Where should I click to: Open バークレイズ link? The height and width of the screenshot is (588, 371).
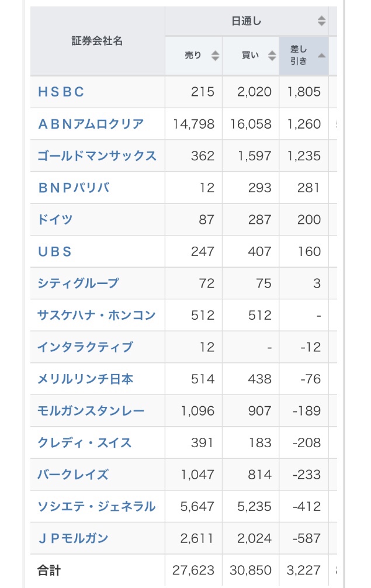tap(73, 475)
